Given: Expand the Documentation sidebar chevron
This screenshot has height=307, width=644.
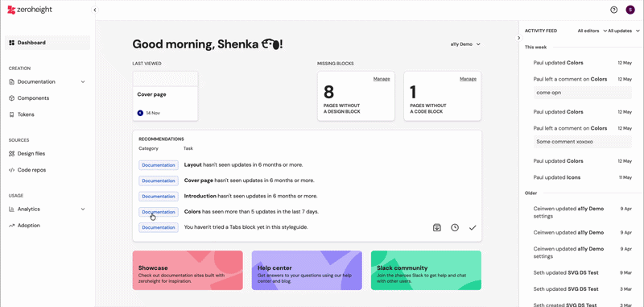Looking at the screenshot, I should [83, 81].
